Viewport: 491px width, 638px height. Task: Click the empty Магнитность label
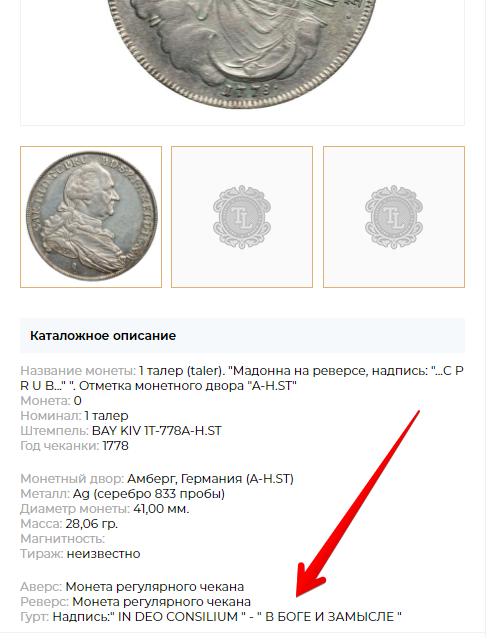(x=63, y=539)
